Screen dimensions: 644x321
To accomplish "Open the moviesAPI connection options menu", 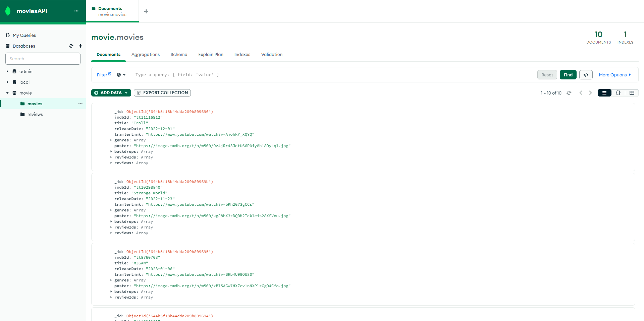I will [76, 11].
